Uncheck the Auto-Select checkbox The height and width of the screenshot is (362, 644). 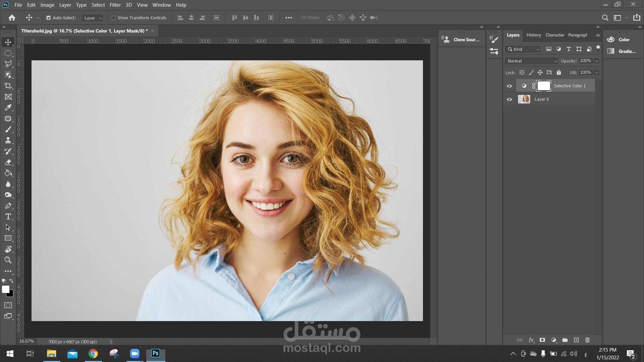pos(49,18)
